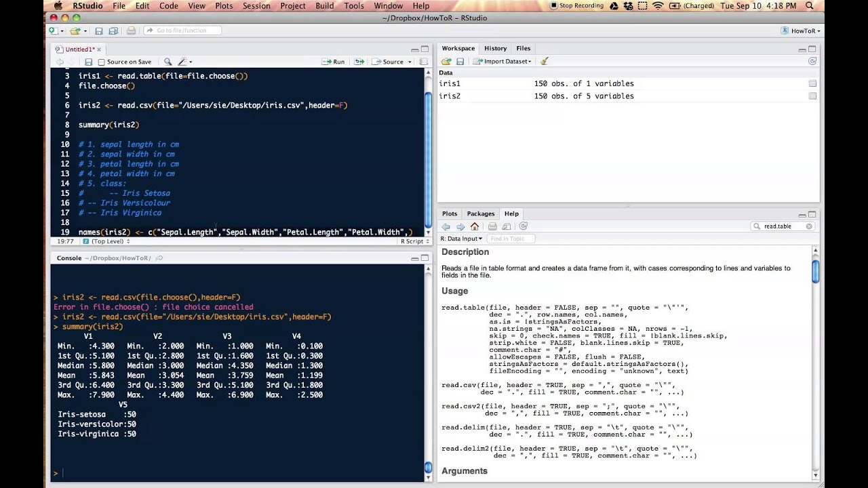
Task: Switch to the History tab
Action: click(495, 49)
